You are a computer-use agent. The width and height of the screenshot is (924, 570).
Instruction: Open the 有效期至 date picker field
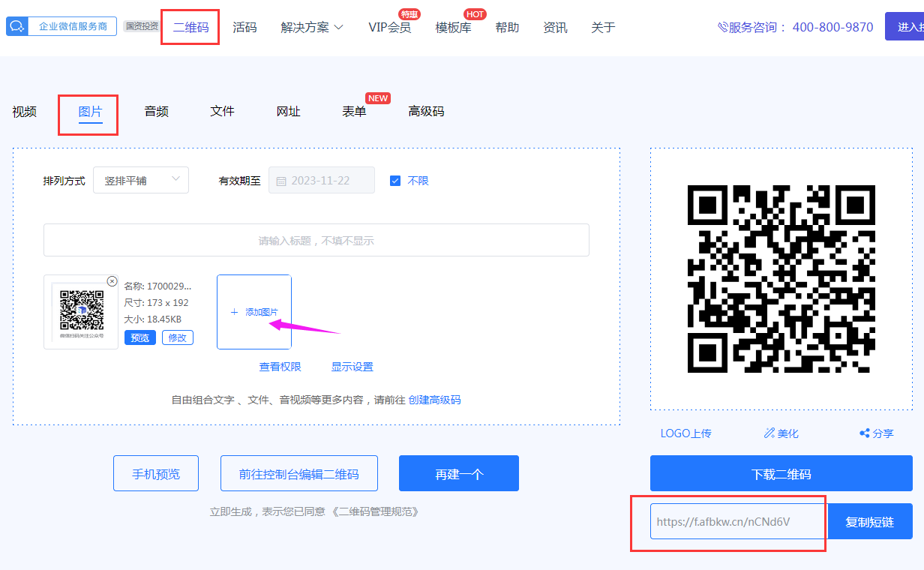click(x=322, y=181)
